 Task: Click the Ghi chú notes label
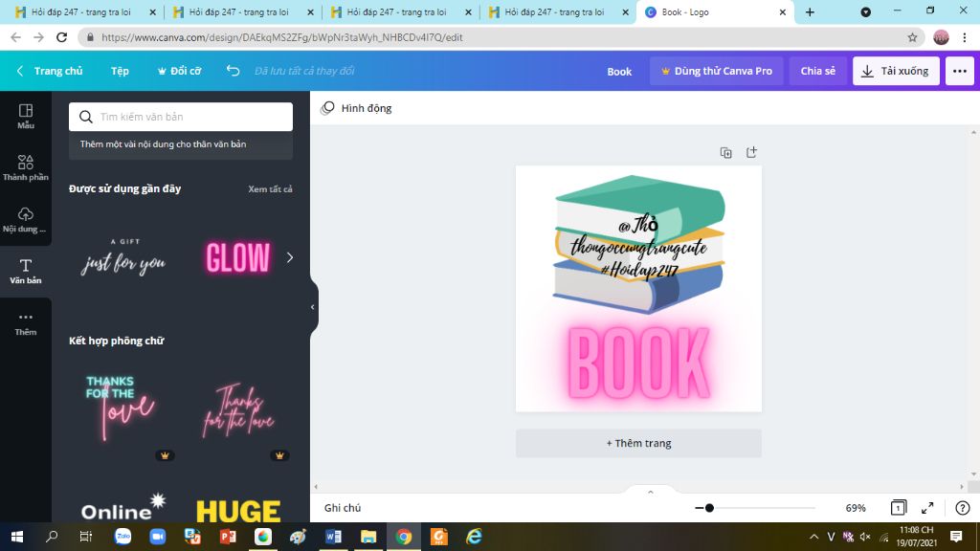point(343,508)
